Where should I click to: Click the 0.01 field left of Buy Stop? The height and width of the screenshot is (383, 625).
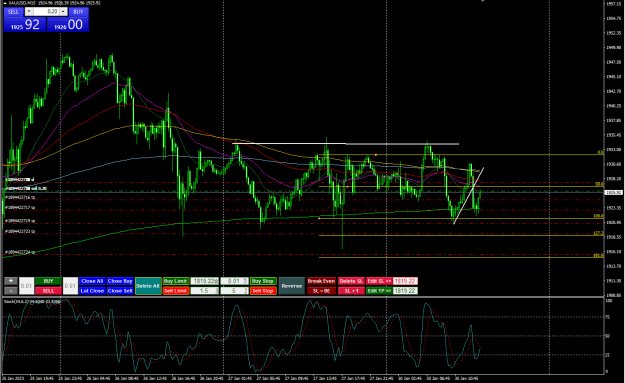click(x=234, y=281)
